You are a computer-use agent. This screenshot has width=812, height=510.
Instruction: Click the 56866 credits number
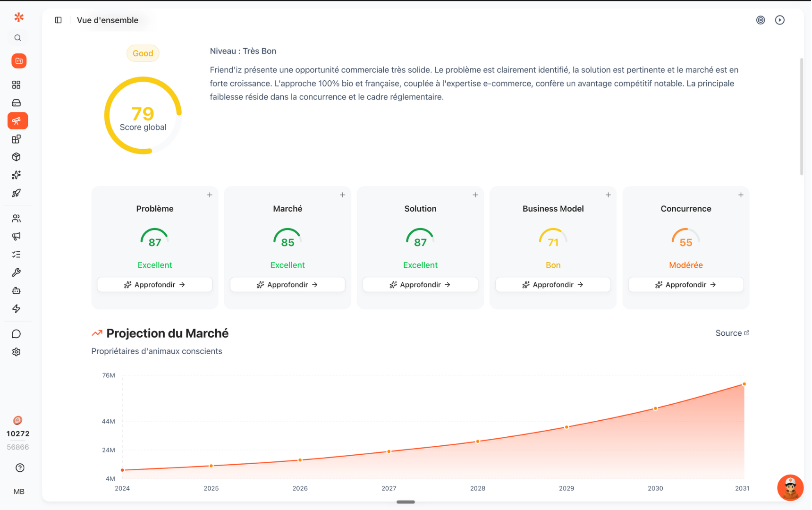pyautogui.click(x=18, y=447)
